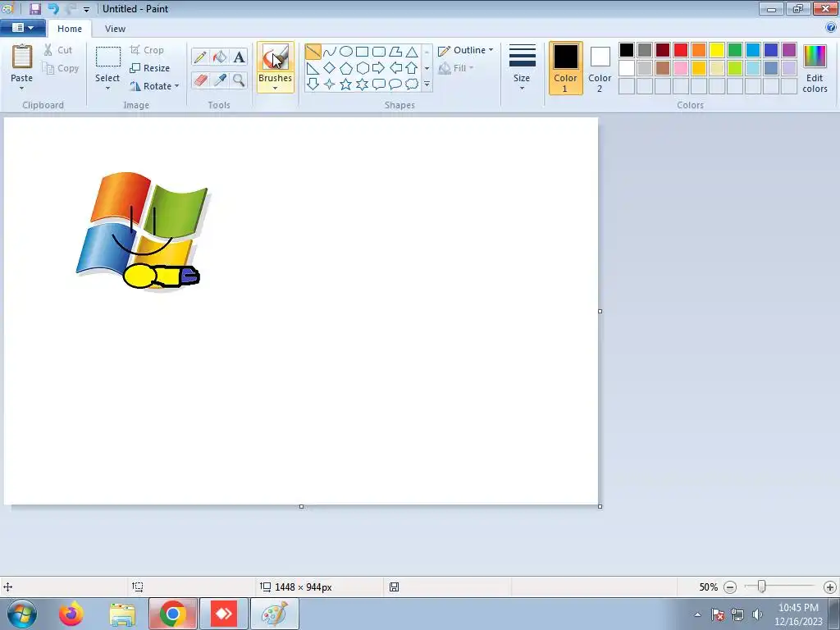Choose the Left arrow shape

(395, 68)
